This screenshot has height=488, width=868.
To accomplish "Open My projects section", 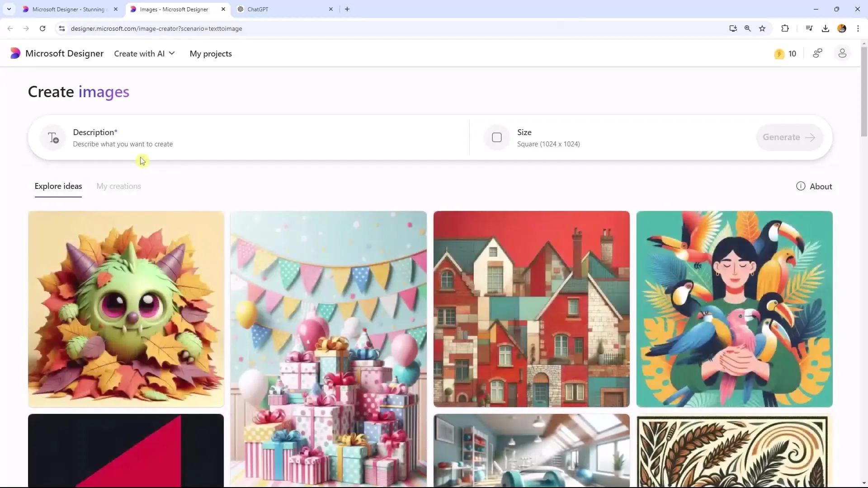I will (210, 54).
